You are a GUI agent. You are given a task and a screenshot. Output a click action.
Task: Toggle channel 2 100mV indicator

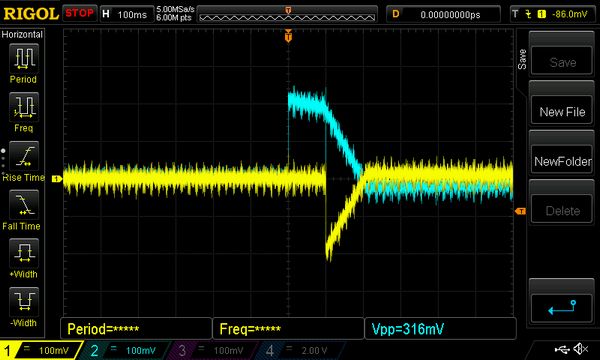[x=124, y=350]
